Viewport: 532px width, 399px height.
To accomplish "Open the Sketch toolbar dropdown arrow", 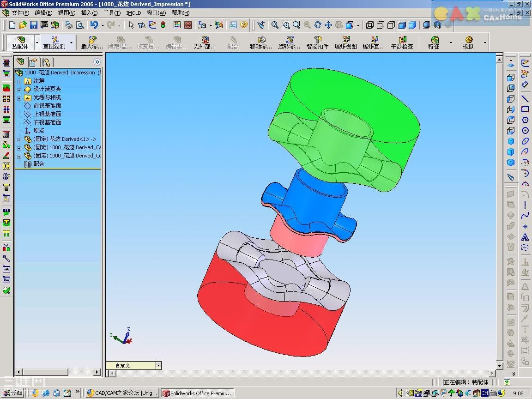I will coord(71,43).
